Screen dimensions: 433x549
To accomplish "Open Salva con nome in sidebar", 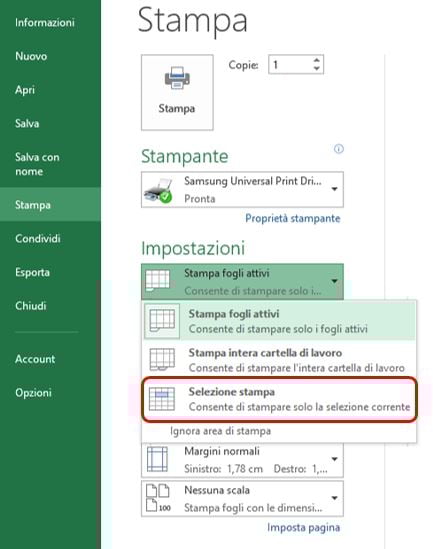I will 37,164.
